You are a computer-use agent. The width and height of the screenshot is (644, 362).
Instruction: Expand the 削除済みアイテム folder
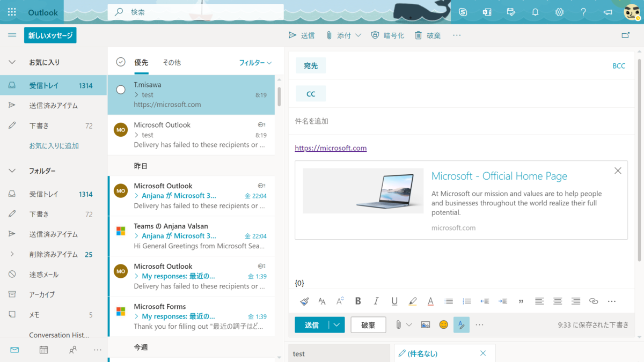point(12,254)
